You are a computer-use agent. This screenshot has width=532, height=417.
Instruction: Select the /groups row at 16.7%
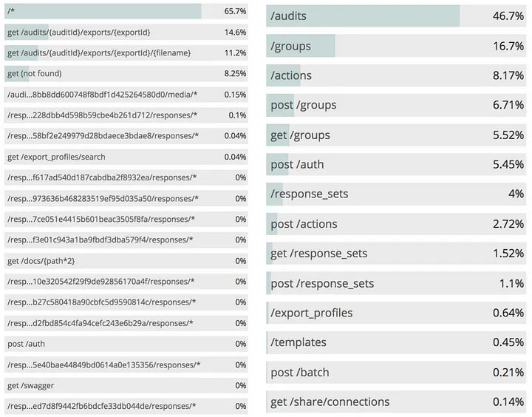coord(396,46)
